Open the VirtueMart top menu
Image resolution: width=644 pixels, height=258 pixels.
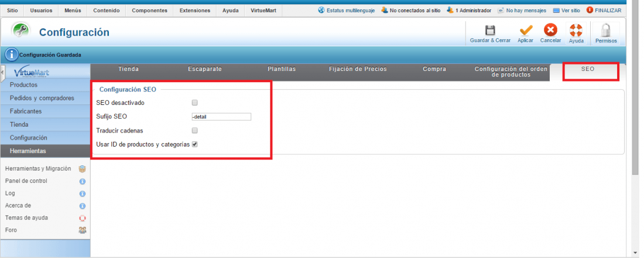pos(263,11)
